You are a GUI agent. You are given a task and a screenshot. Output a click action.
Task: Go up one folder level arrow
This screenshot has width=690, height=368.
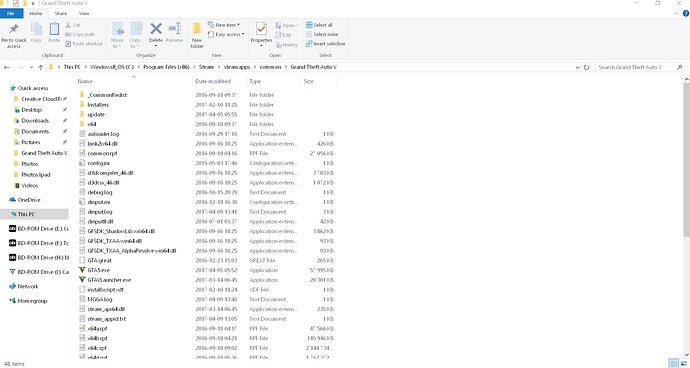tap(40, 67)
